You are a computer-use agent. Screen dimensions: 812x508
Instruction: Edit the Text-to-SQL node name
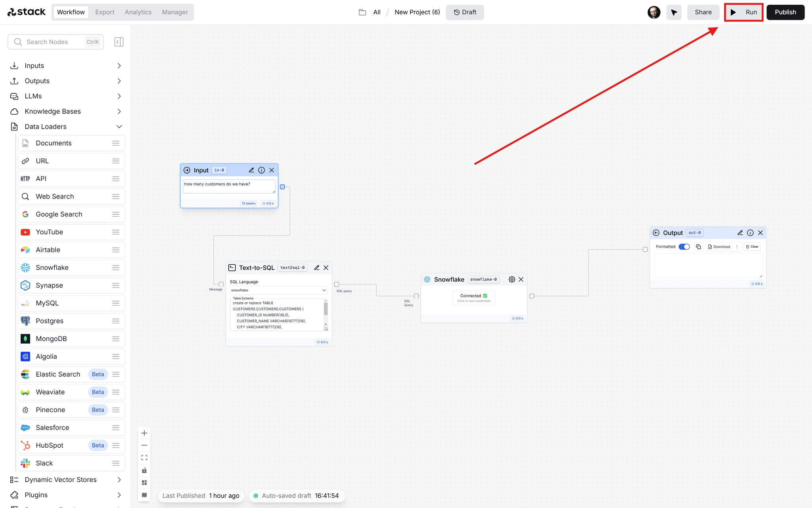point(317,268)
